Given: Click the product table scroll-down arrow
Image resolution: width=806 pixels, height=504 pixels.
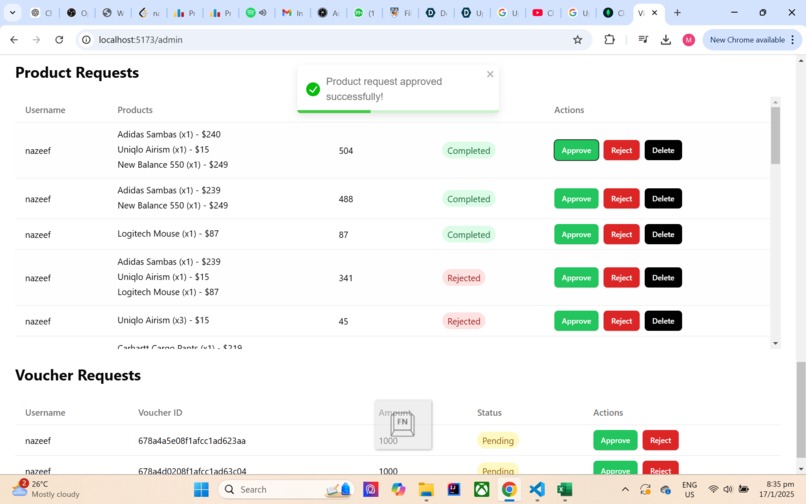Looking at the screenshot, I should tap(775, 343).
